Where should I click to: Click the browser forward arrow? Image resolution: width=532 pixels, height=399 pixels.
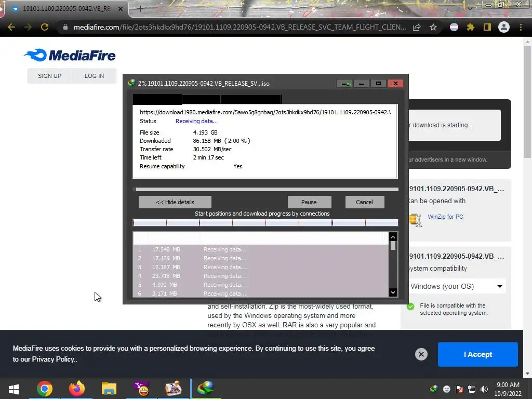coord(28,27)
